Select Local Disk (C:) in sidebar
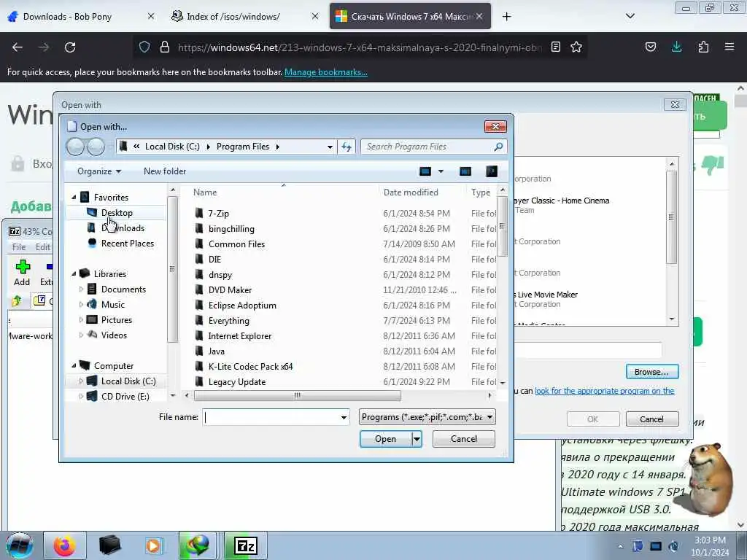Viewport: 747px width, 560px height. pyautogui.click(x=128, y=381)
